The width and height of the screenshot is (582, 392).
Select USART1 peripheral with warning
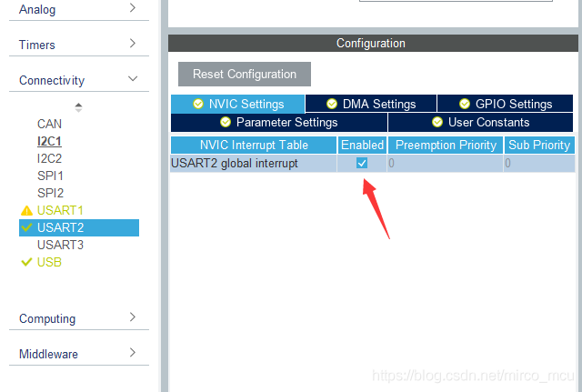[60, 210]
